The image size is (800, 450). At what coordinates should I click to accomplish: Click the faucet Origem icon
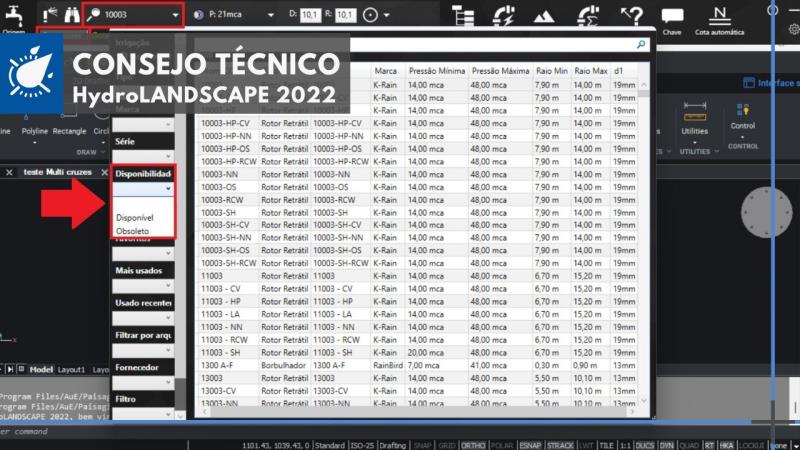tap(13, 16)
